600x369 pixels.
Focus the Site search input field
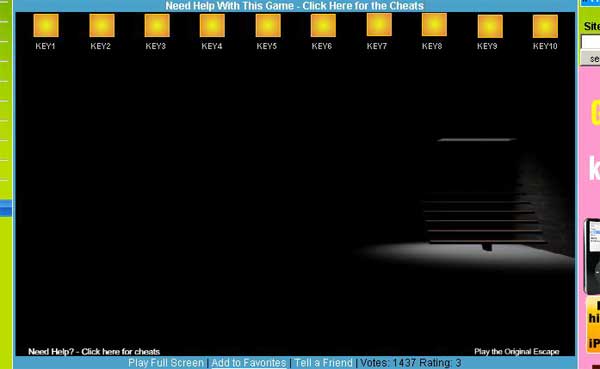pyautogui.click(x=590, y=42)
